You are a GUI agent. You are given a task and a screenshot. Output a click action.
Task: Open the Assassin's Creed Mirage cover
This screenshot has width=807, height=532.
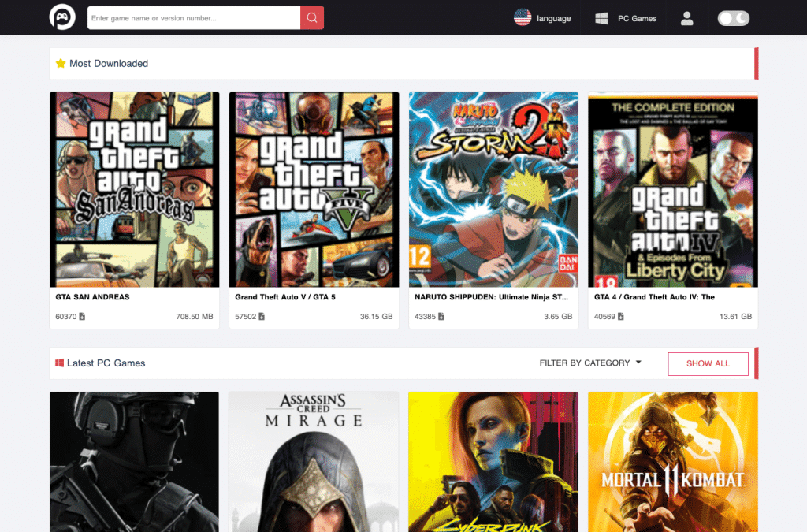[x=314, y=462]
